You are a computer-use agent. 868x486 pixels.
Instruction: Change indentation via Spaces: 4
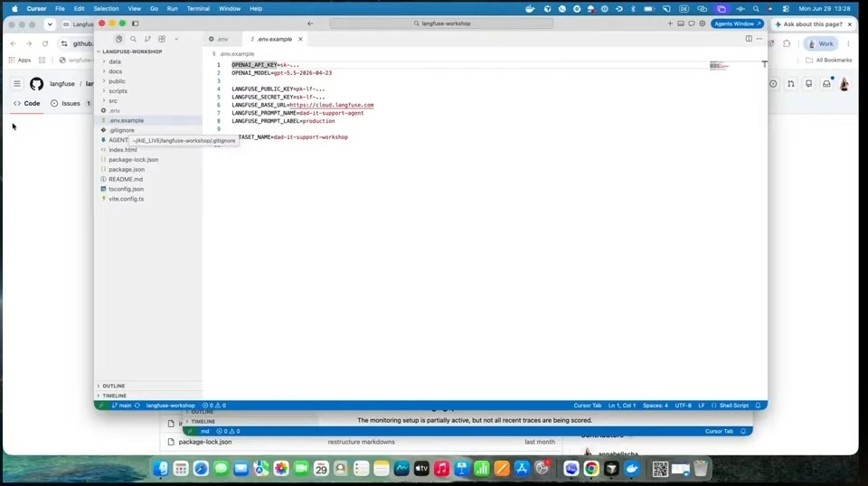click(655, 406)
